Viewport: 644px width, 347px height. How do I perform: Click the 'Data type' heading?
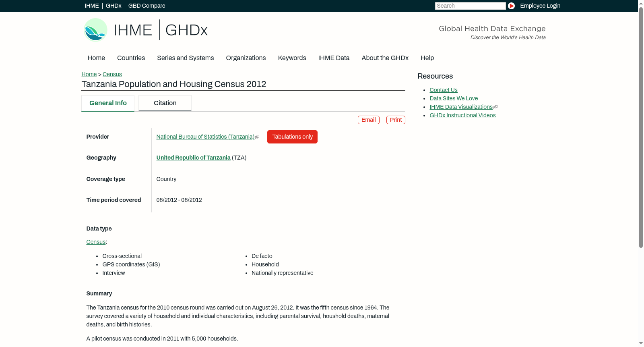(99, 229)
